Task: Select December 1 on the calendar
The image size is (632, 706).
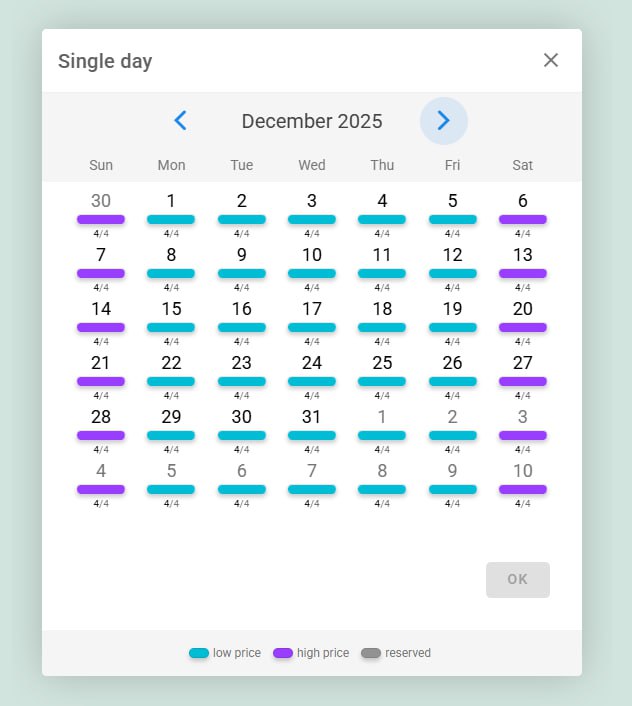Action: tap(171, 201)
